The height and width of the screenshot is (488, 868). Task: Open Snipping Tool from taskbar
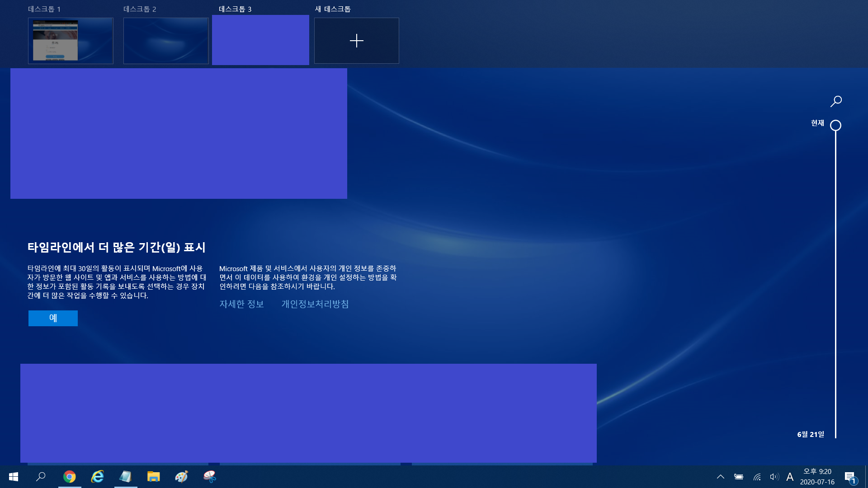click(210, 477)
